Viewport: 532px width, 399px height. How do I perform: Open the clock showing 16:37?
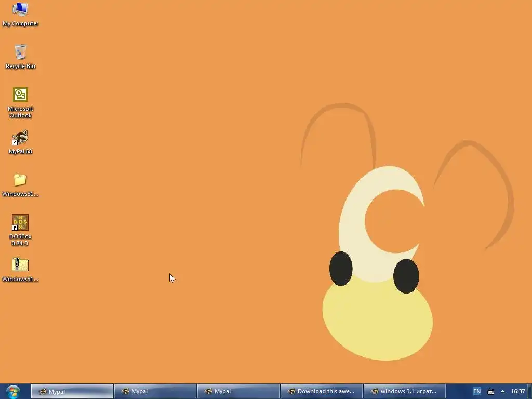point(518,391)
